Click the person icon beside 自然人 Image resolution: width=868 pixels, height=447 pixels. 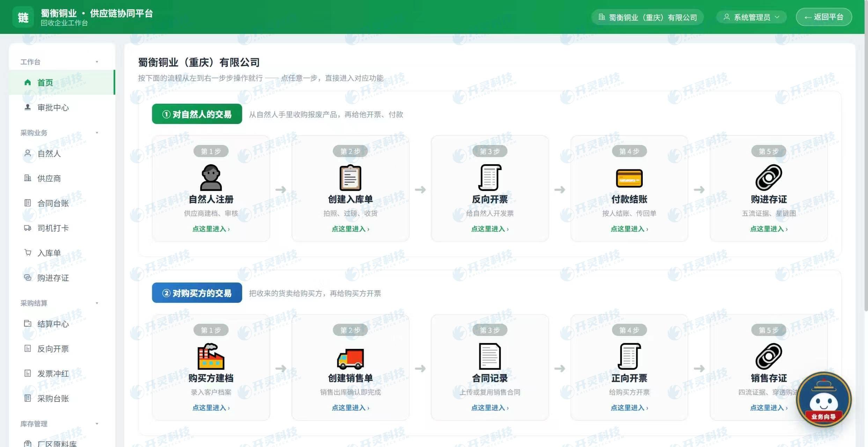(x=28, y=153)
